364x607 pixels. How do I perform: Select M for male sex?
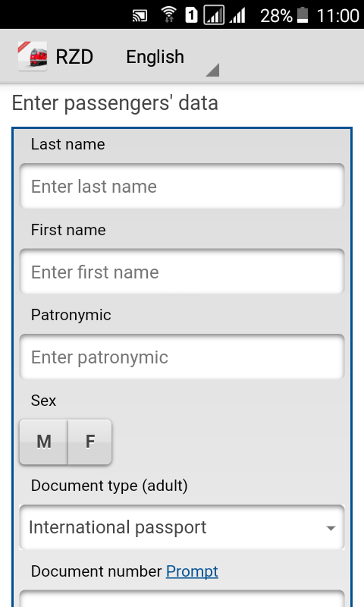click(44, 442)
